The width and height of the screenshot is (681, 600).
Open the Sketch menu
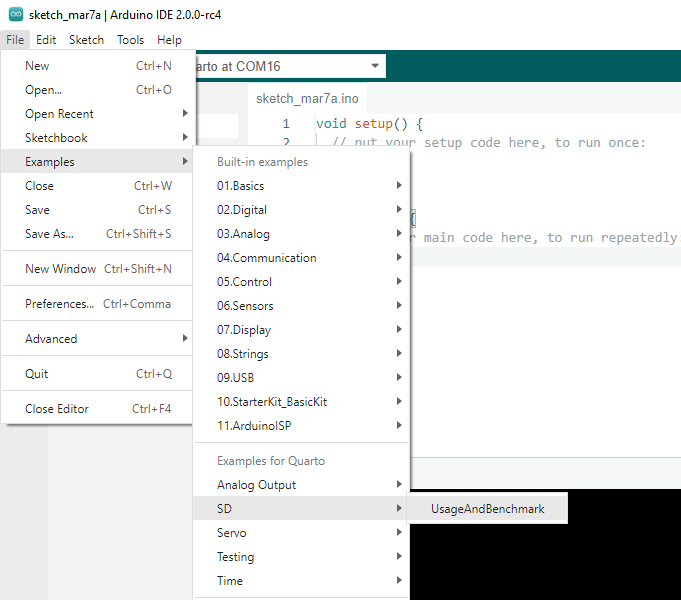click(86, 40)
